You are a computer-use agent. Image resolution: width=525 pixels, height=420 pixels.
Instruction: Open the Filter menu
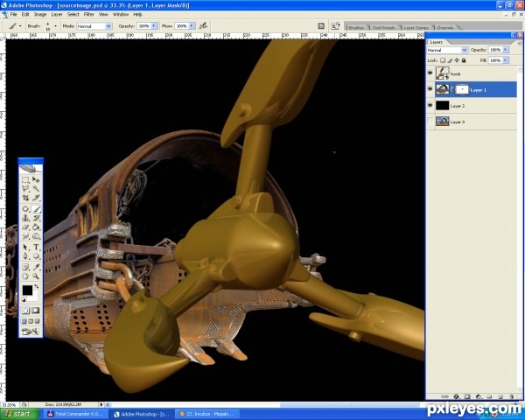(88, 14)
